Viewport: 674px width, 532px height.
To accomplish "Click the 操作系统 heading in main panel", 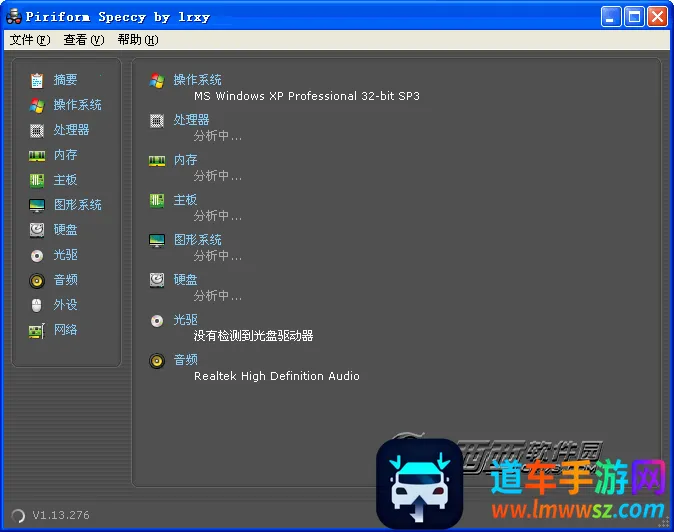I will pyautogui.click(x=197, y=80).
